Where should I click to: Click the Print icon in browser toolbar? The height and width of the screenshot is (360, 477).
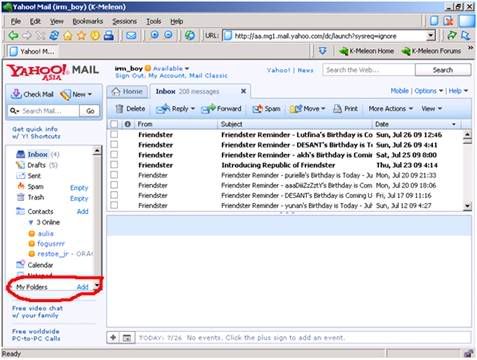109,35
